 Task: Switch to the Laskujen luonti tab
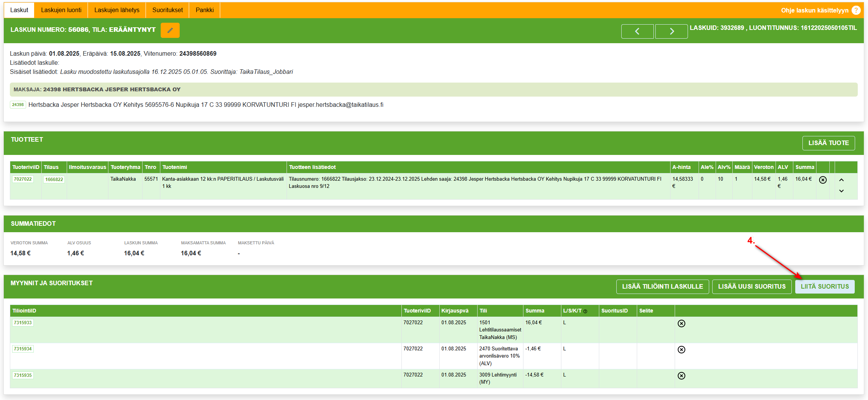coord(61,10)
